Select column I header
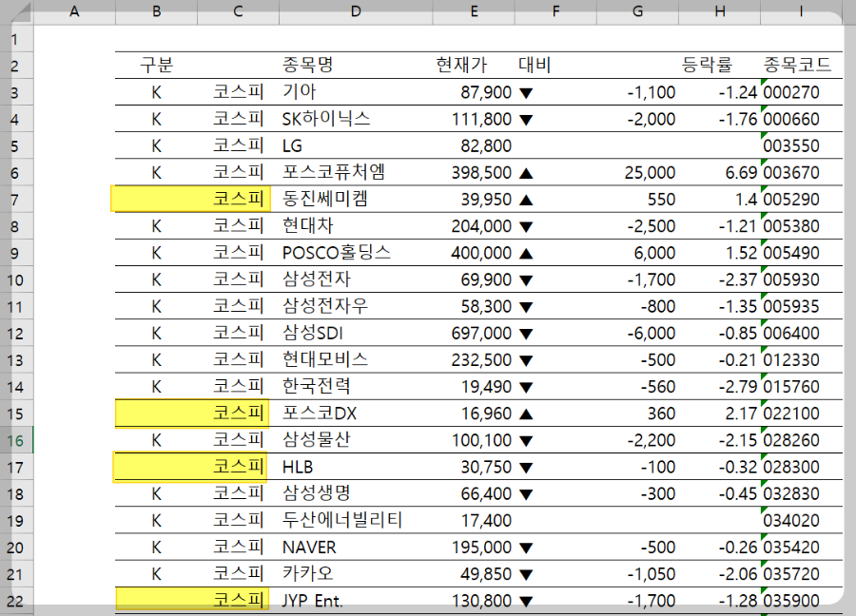 tap(801, 11)
